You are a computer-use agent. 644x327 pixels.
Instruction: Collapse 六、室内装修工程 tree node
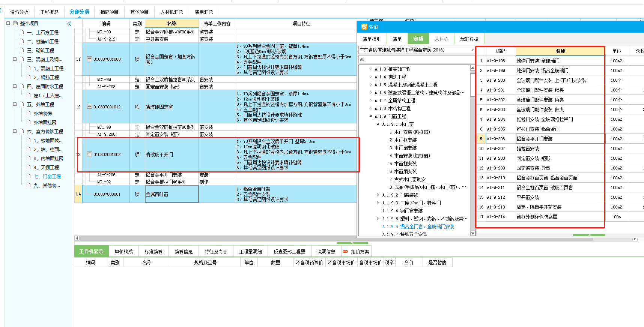(x=15, y=131)
